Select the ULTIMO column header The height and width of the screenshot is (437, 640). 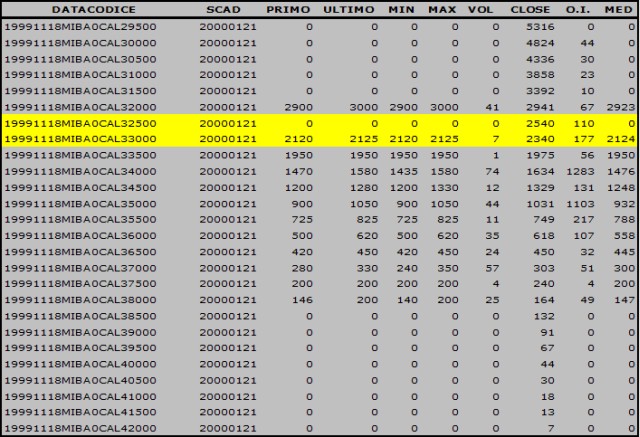348,8
